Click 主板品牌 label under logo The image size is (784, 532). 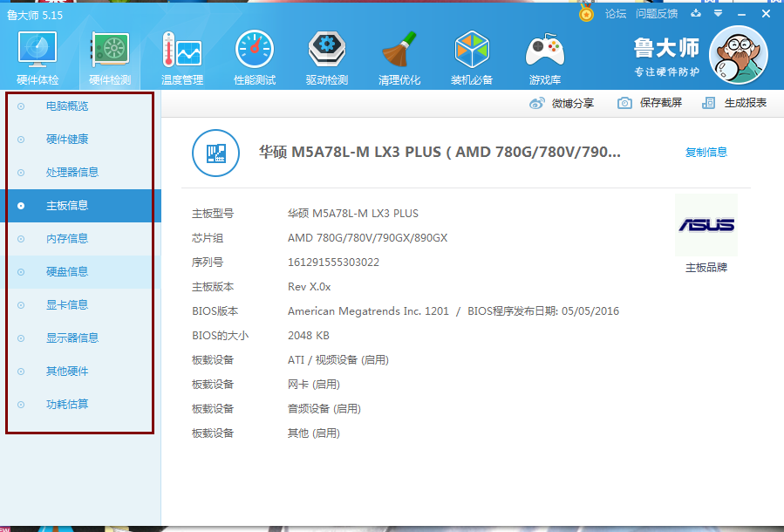[706, 268]
